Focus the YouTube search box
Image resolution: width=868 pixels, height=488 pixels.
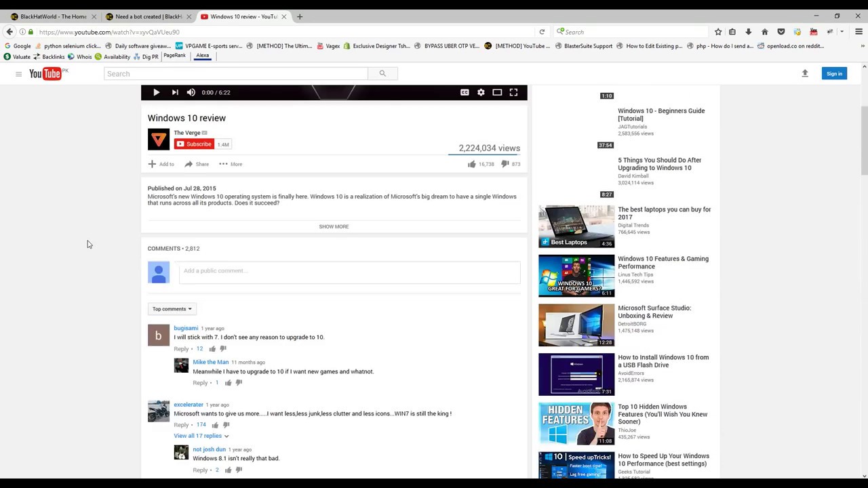coord(236,73)
